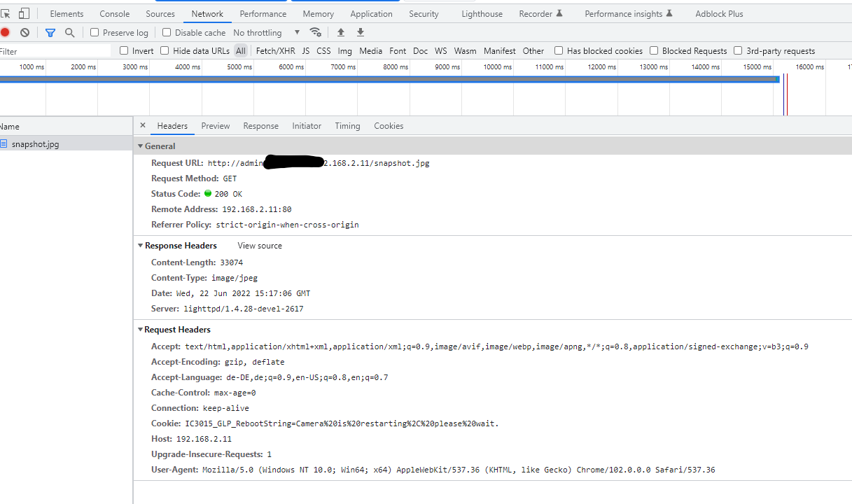The height and width of the screenshot is (504, 852).
Task: Enable the Disable cache checkbox
Action: coord(167,32)
